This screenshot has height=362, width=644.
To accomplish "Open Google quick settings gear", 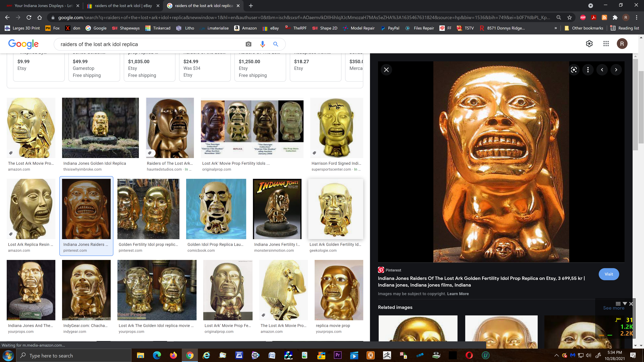I will tap(589, 44).
